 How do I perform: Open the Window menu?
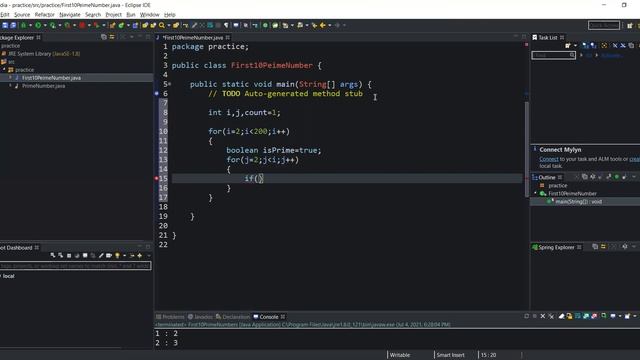click(x=149, y=15)
